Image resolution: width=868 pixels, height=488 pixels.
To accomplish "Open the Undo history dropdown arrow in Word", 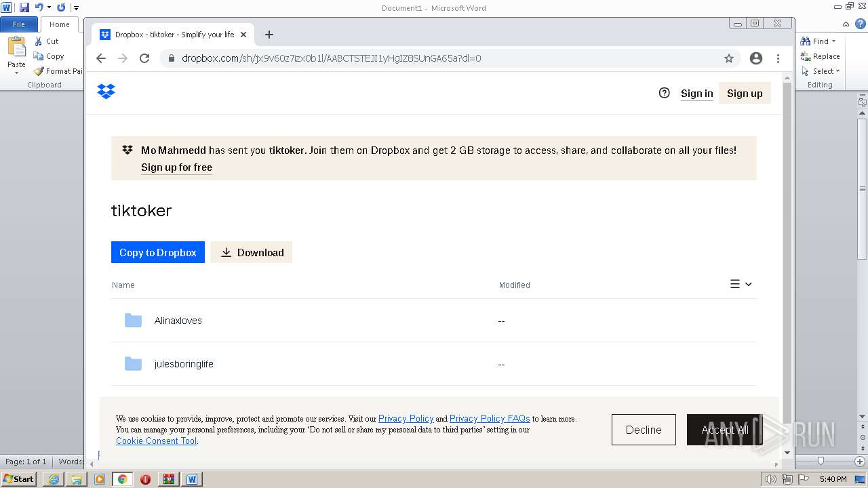I will click(49, 7).
